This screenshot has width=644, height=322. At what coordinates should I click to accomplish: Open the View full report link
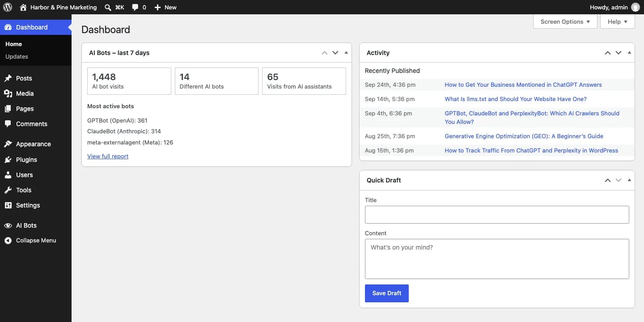click(108, 156)
